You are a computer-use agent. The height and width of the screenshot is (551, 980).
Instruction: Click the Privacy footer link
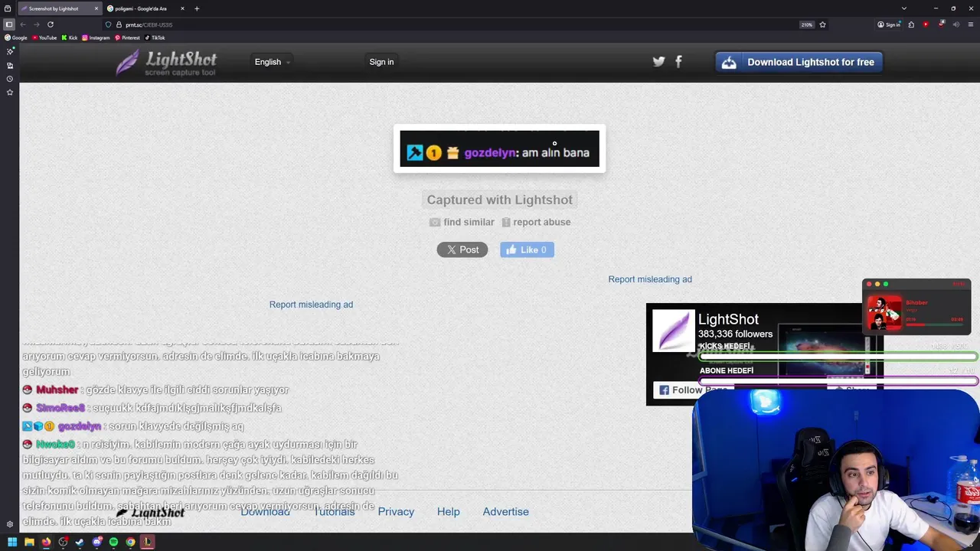tap(396, 512)
